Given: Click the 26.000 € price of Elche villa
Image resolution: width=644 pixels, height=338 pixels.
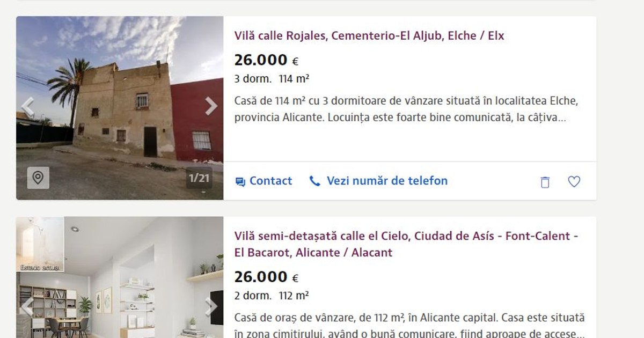Looking at the screenshot, I should (x=266, y=61).
